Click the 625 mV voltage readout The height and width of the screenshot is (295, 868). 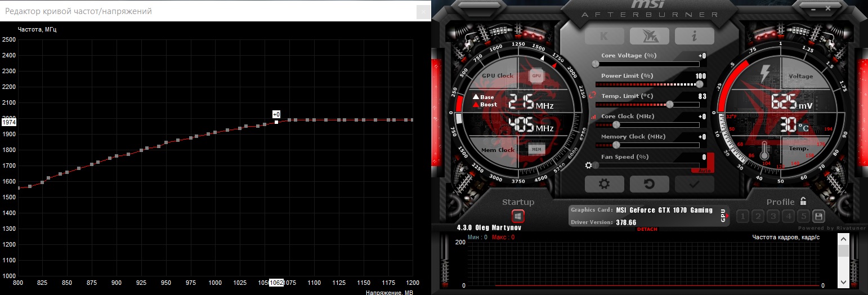(x=791, y=102)
